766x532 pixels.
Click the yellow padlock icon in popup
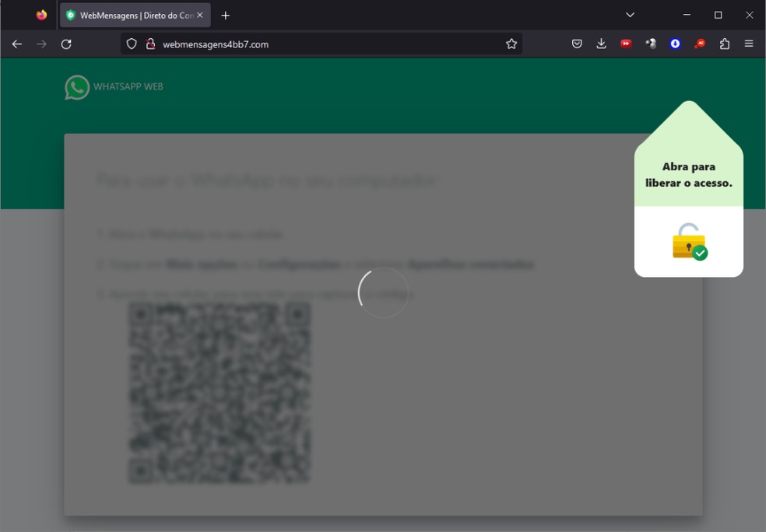687,244
